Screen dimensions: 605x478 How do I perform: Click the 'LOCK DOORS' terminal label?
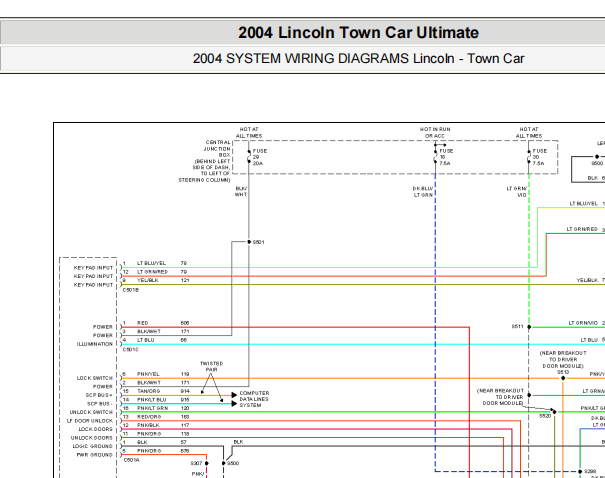pos(96,429)
